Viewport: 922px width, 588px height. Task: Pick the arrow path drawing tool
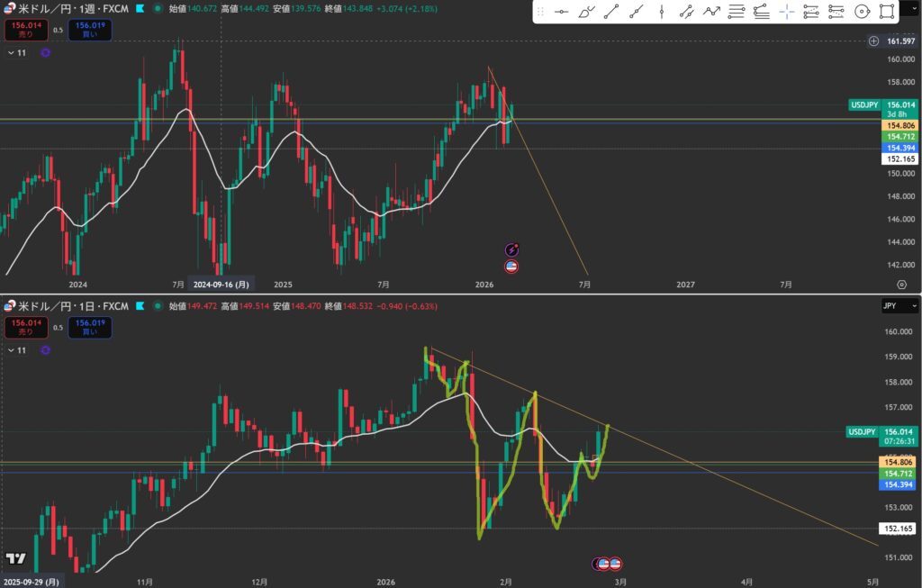(x=711, y=13)
